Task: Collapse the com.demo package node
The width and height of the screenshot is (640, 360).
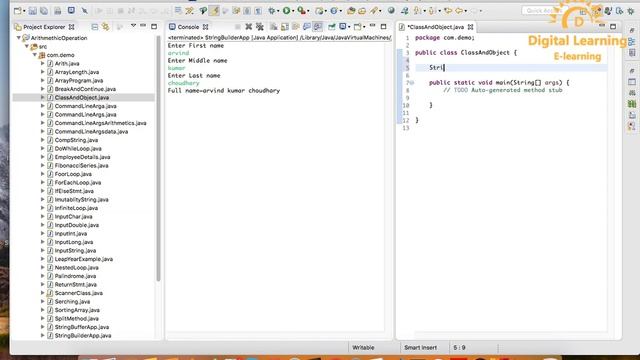Action: 35,55
